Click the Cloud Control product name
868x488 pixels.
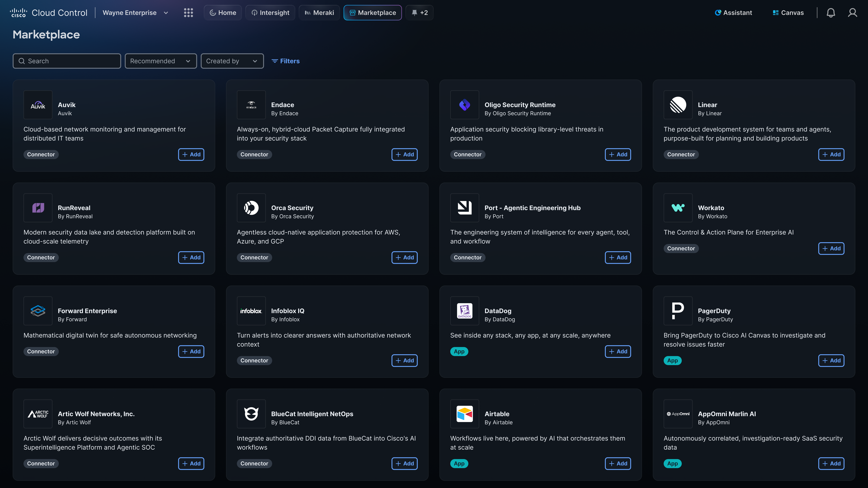(x=59, y=13)
